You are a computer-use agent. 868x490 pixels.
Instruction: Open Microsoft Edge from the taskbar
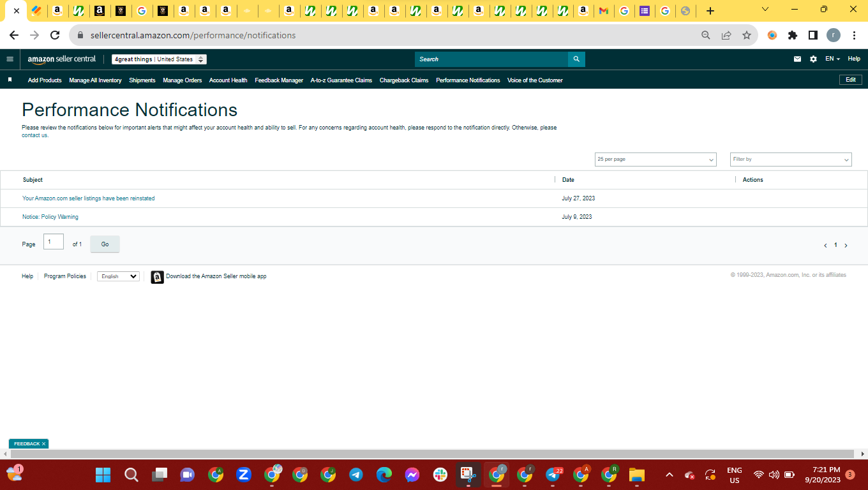[384, 475]
